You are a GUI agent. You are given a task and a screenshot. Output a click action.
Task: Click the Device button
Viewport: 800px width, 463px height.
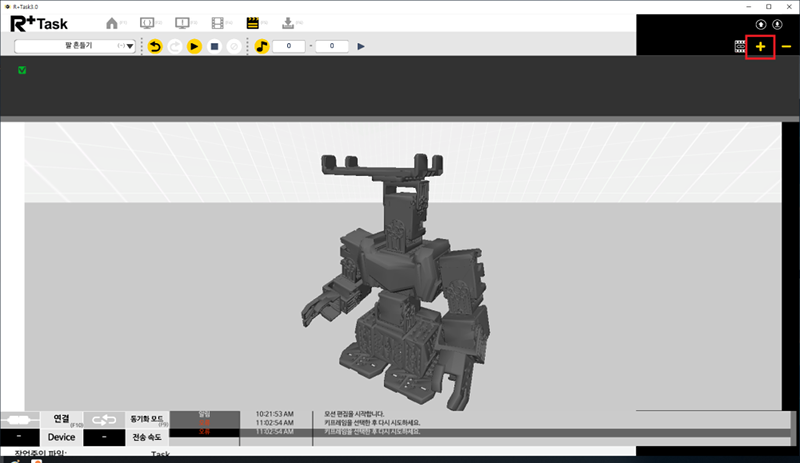(x=61, y=437)
